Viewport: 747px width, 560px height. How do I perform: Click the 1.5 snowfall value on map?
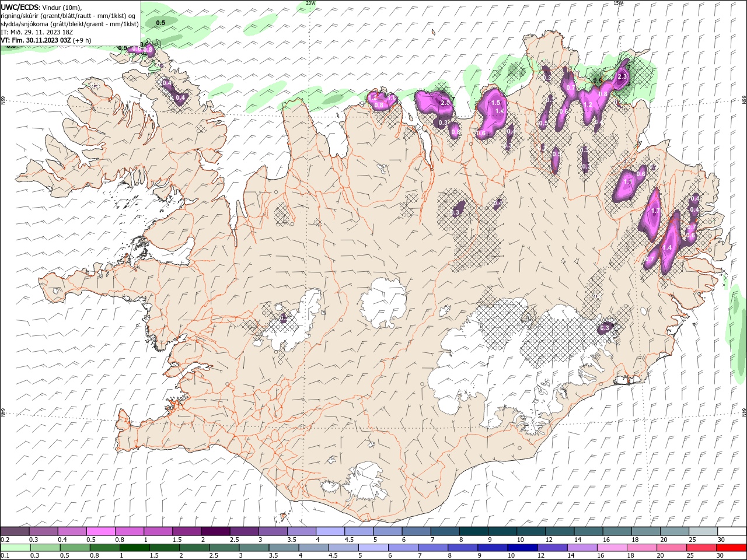(495, 102)
